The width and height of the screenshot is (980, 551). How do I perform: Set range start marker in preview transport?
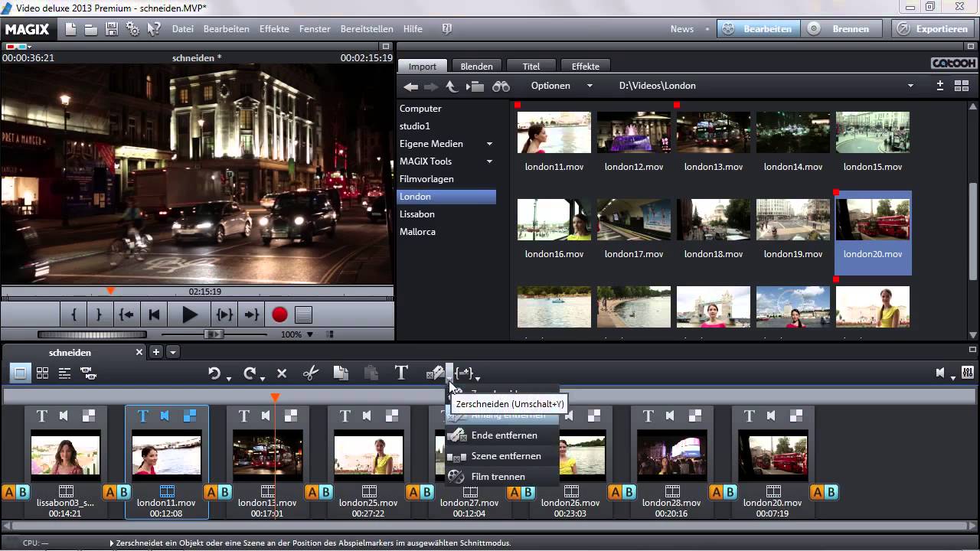click(x=73, y=315)
